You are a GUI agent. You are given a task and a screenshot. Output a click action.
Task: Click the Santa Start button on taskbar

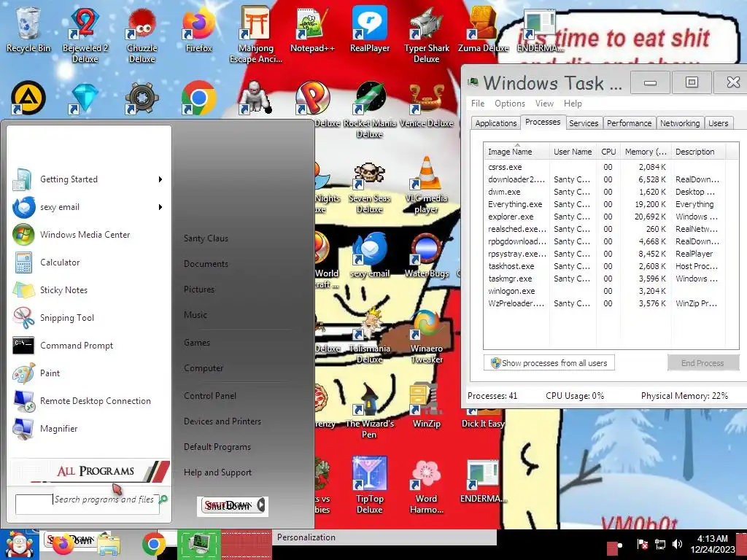point(20,545)
